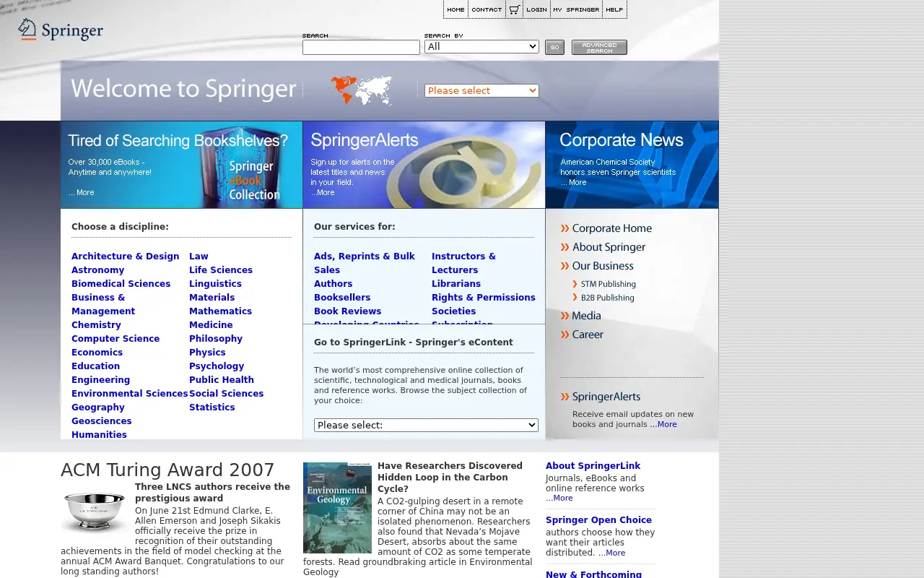Screen dimensions: 924x578
Task: Click the Statistics discipline link
Action: [x=212, y=407]
